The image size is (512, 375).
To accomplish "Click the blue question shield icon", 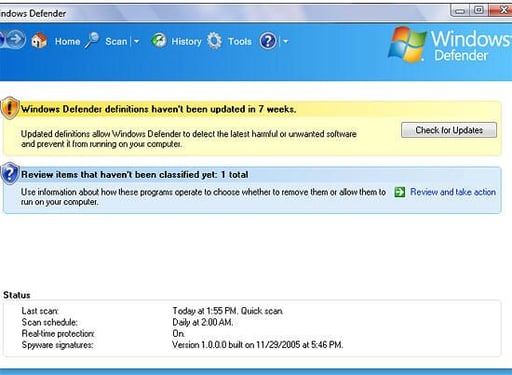I will [10, 173].
